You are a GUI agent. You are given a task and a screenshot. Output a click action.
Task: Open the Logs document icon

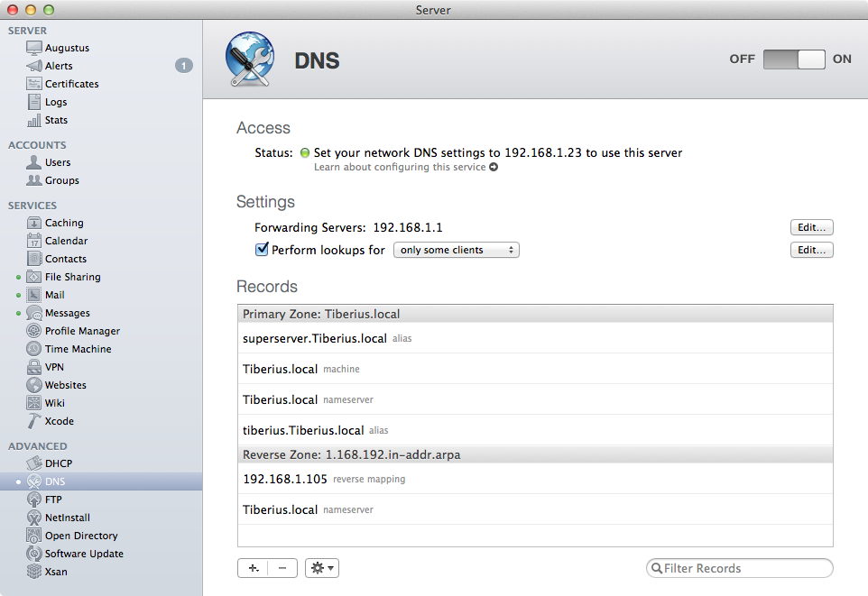pyautogui.click(x=33, y=102)
